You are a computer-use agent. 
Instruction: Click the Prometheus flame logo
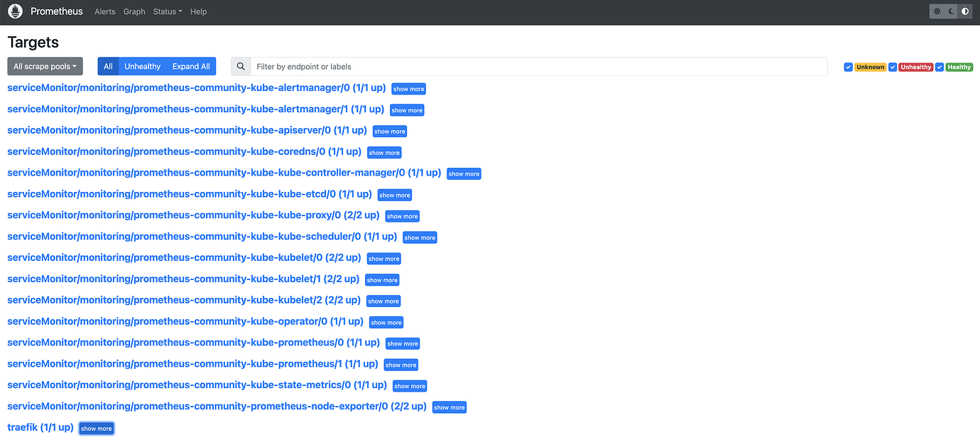[15, 11]
